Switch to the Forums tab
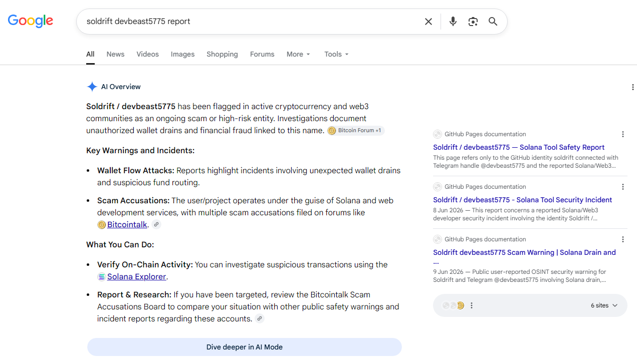The height and width of the screenshot is (364, 637). click(262, 54)
